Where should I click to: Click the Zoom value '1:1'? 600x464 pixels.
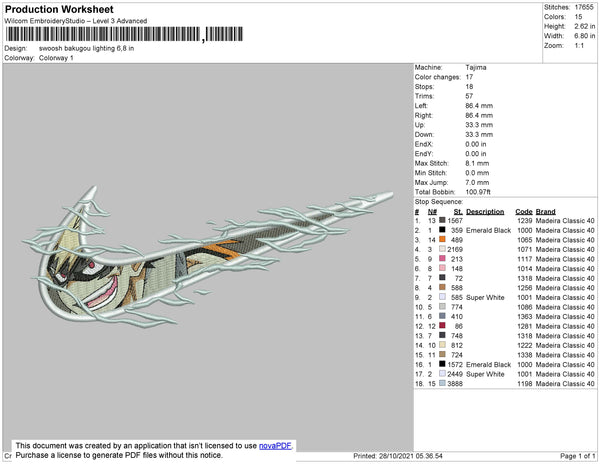pos(579,46)
